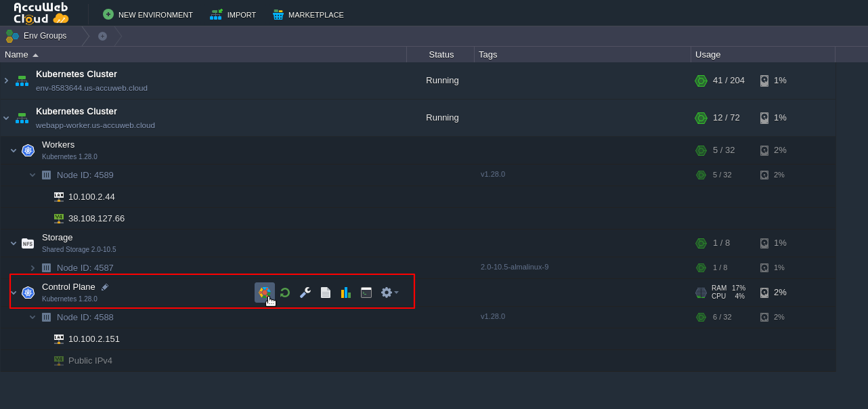Collapse the Storage layer
The image size is (868, 409).
click(x=14, y=243)
